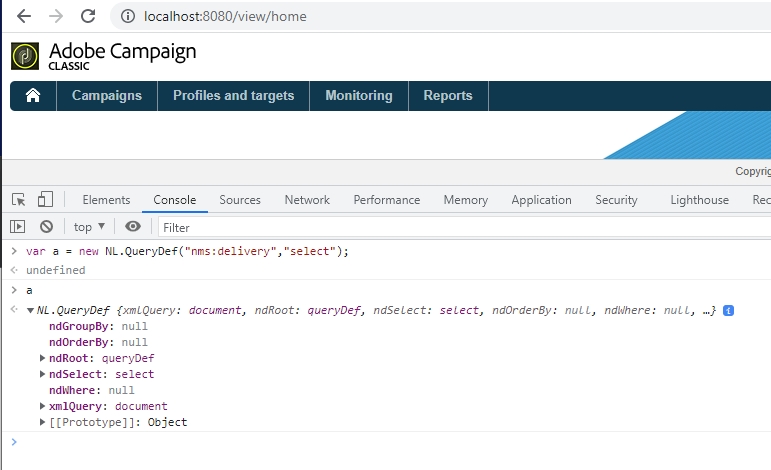
Task: Click the Adobe Campaign home icon
Action: (33, 96)
